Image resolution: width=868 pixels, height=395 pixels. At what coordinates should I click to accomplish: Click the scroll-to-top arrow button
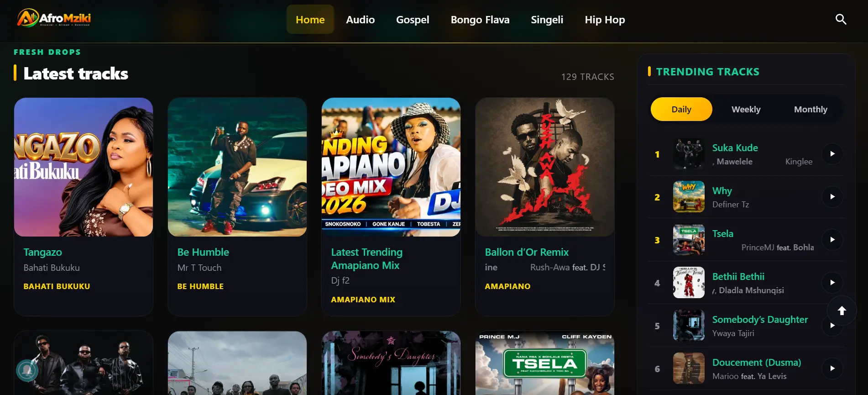[842, 311]
